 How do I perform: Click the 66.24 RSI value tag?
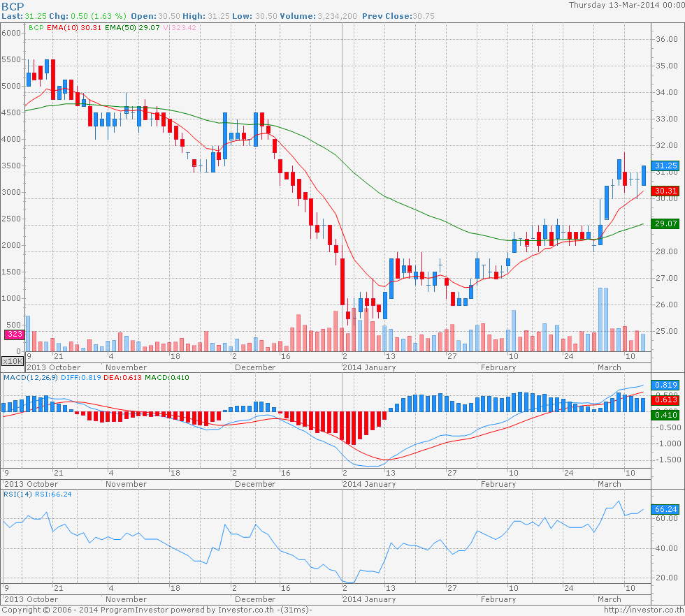[x=665, y=510]
